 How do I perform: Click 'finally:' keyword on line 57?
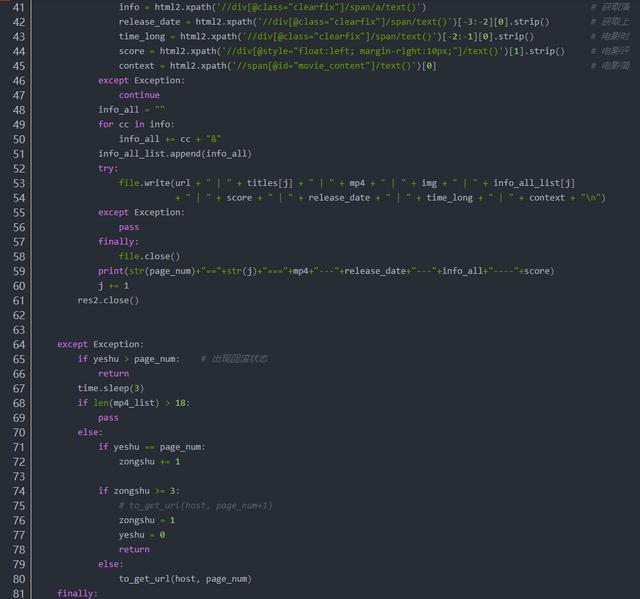click(x=118, y=242)
